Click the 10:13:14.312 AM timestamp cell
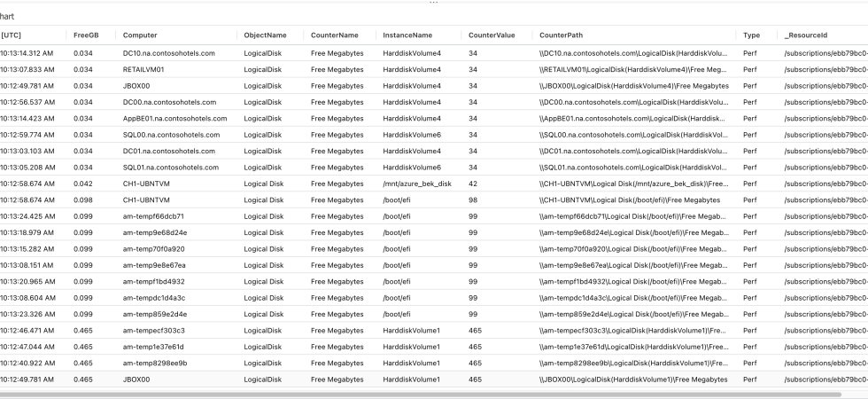 [x=27, y=53]
